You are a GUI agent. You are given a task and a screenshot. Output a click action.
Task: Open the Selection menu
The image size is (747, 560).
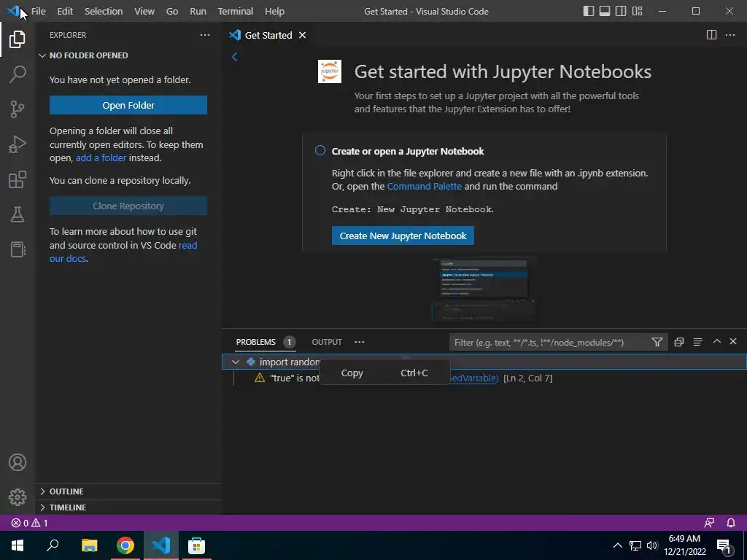click(x=104, y=11)
